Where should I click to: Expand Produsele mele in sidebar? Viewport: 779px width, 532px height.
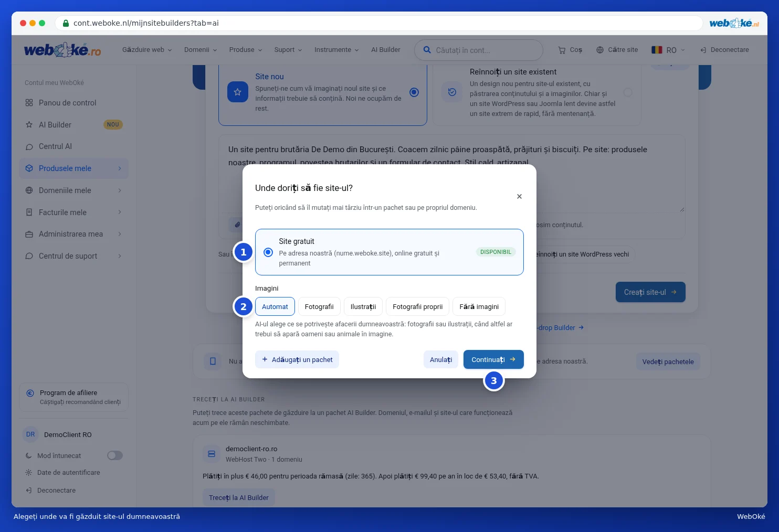[73, 168]
